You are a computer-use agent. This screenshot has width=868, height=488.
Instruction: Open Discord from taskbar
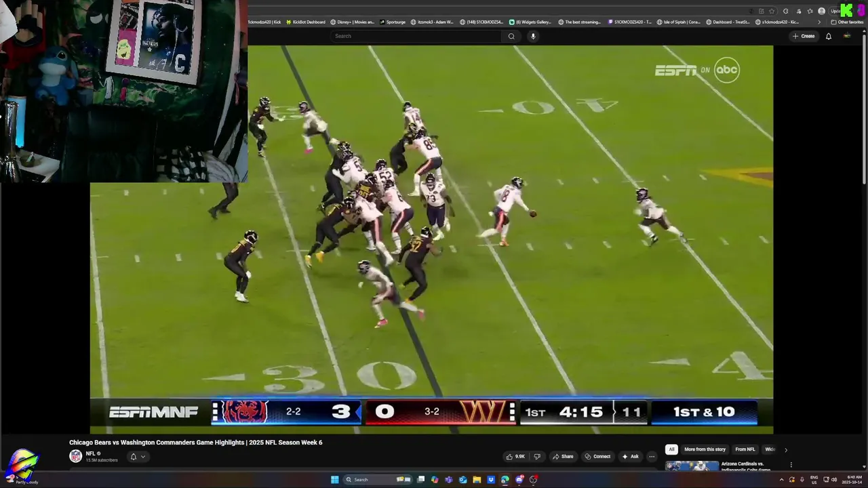(519, 479)
